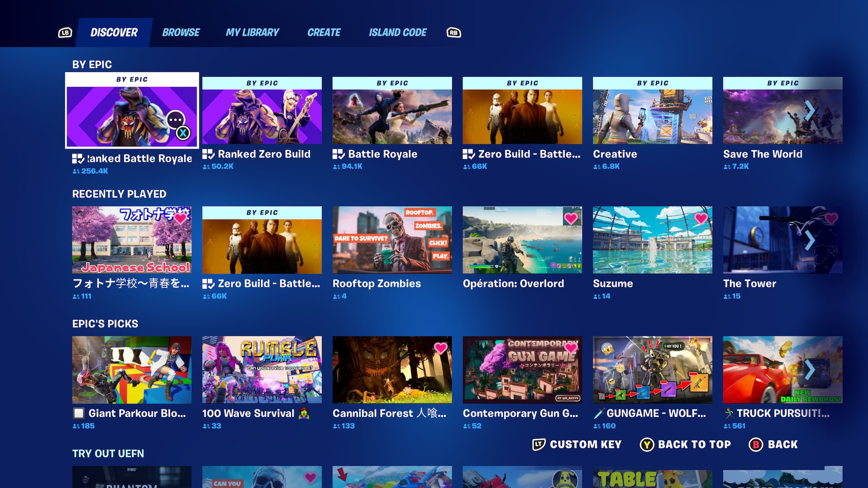This screenshot has height=488, width=868.
Task: Toggle favorite heart on Opération: Overlord
Action: (x=571, y=218)
